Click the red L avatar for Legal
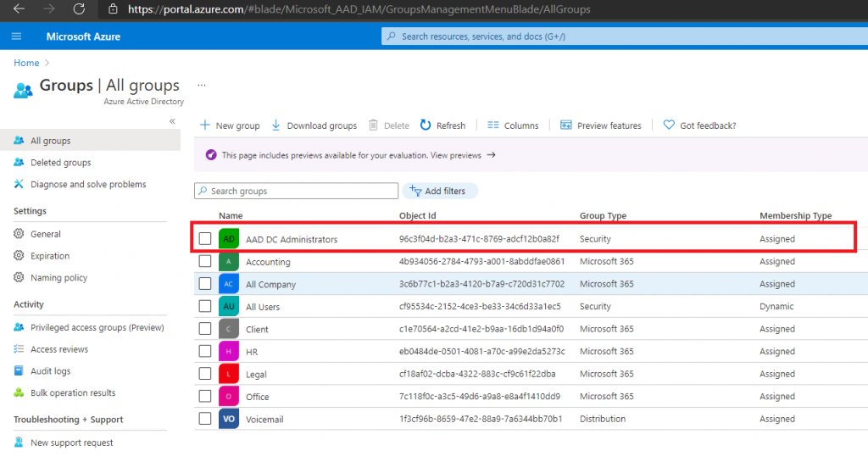 click(229, 374)
